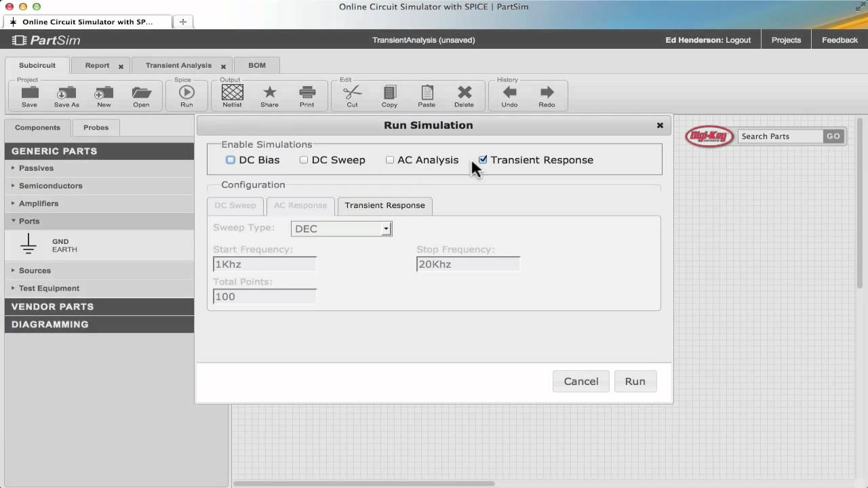Open the Projects link
Viewport: 868px width, 488px height.
(786, 40)
